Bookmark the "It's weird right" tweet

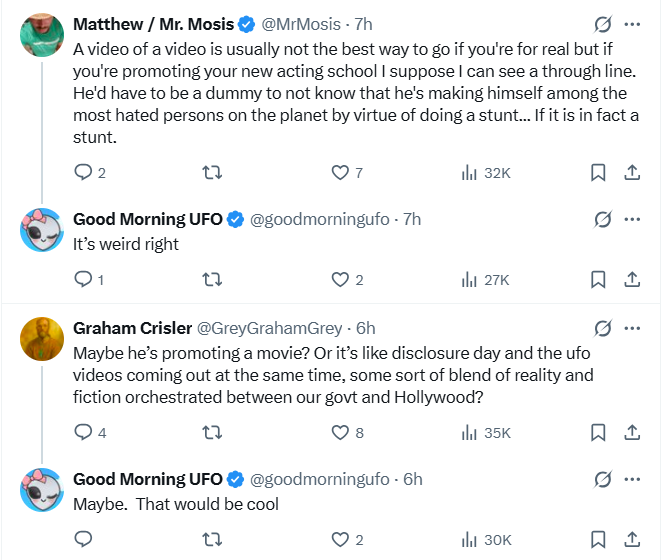pos(598,280)
